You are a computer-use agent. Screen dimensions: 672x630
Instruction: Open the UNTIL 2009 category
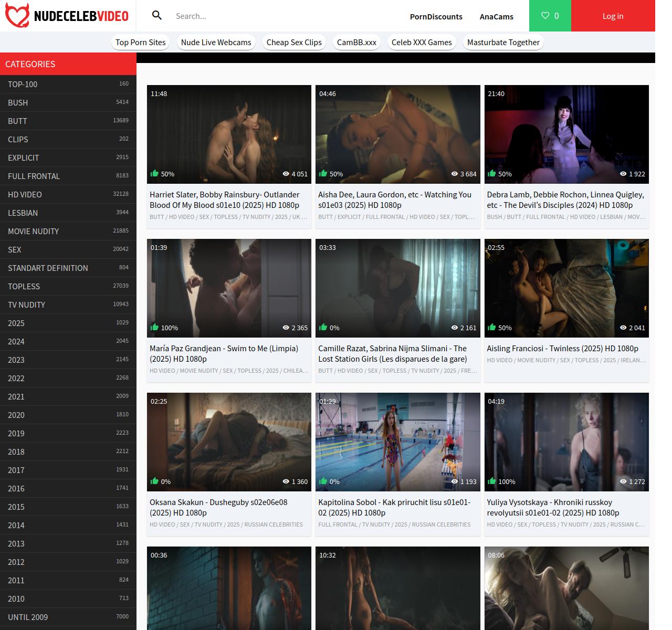point(28,617)
